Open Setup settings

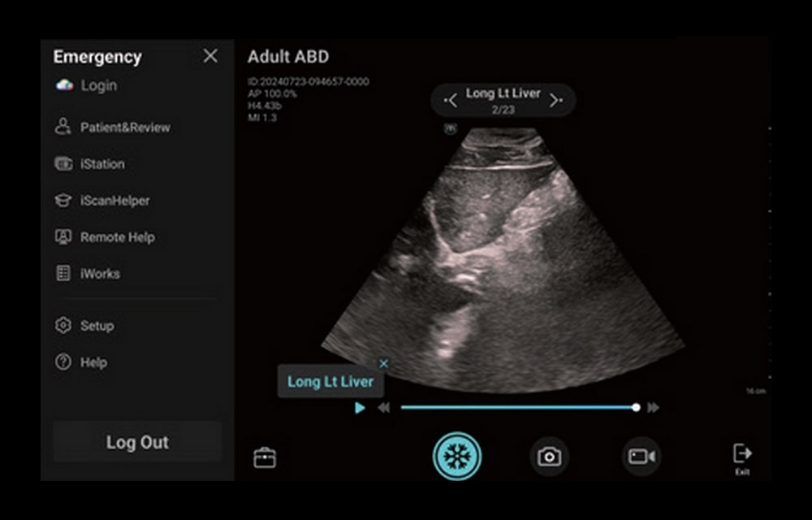85,326
